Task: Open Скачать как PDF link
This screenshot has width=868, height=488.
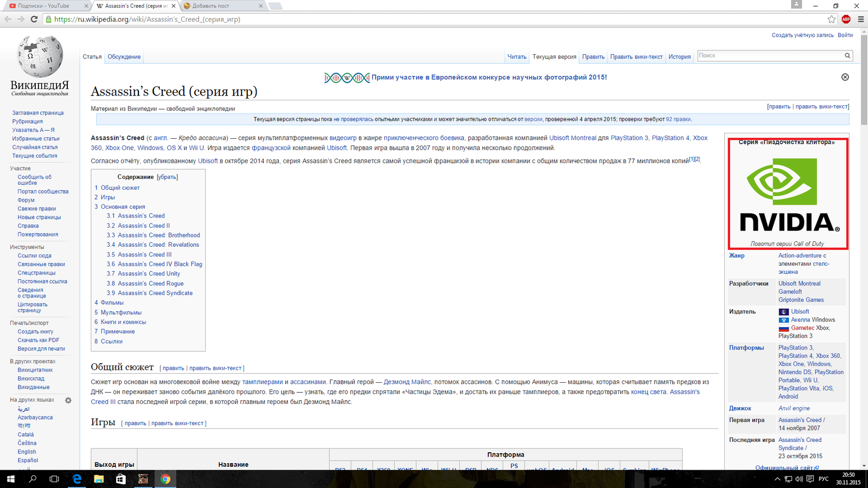Action: click(38, 340)
